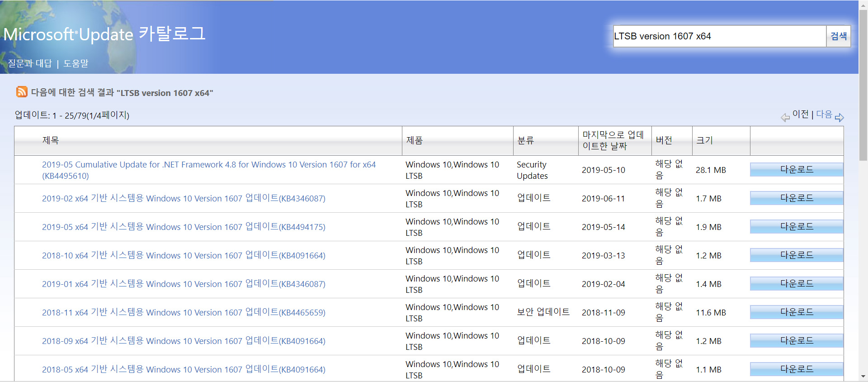Click the vertical scrollbar thumb
This screenshot has height=382, width=868.
tap(863, 84)
